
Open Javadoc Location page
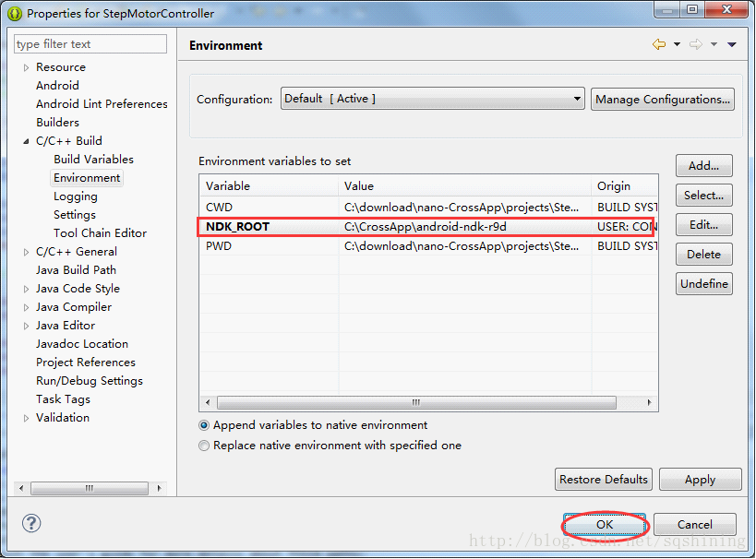pos(82,343)
